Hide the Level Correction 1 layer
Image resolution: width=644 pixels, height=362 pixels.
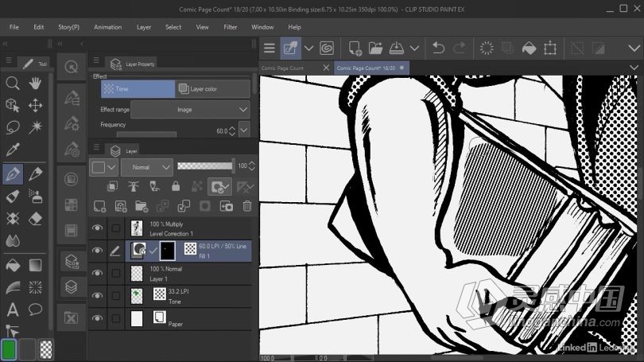click(97, 228)
